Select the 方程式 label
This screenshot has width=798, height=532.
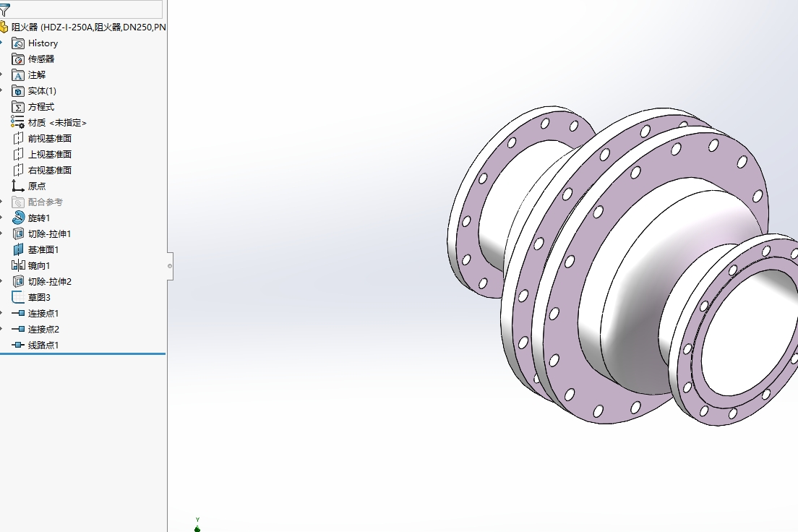[41, 106]
